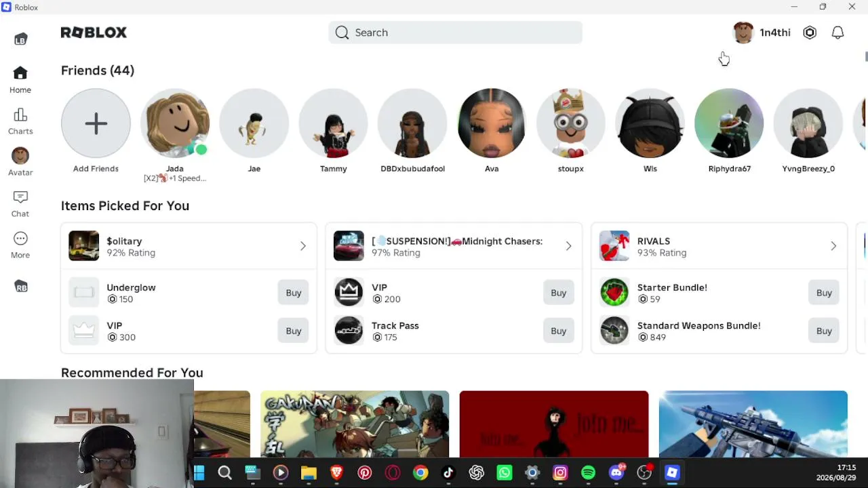Buy the Track Pass
868x488 pixels.
tap(559, 331)
